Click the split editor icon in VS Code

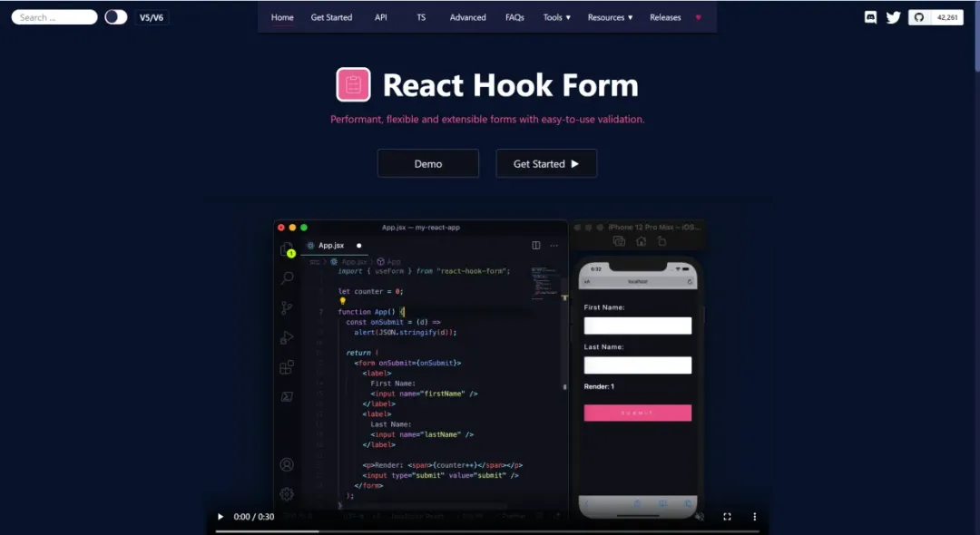click(x=535, y=246)
